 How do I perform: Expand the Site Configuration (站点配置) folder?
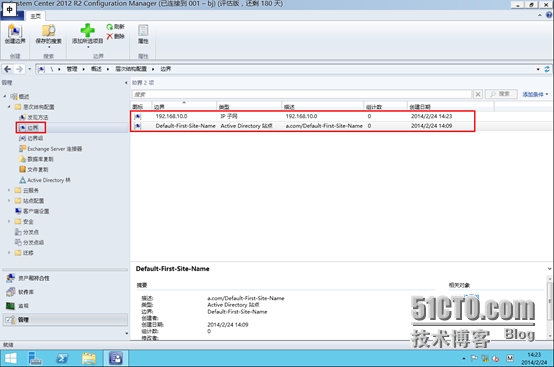[9, 201]
